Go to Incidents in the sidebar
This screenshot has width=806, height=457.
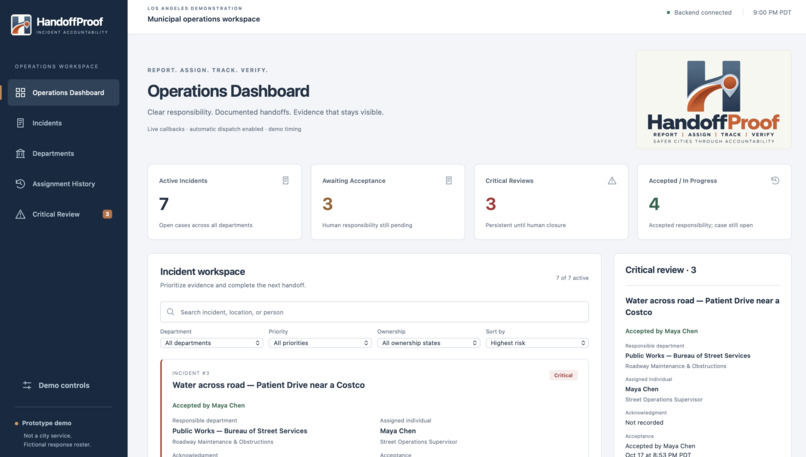click(63, 123)
